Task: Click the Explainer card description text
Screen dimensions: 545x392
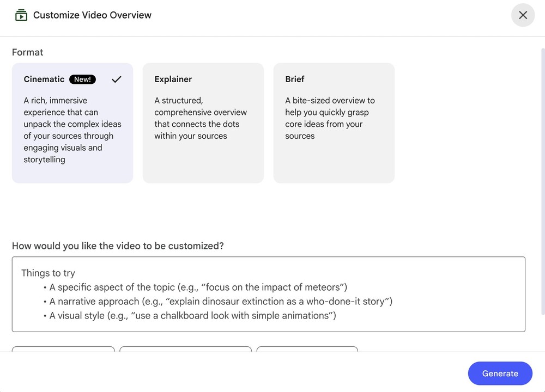Action: [x=200, y=118]
